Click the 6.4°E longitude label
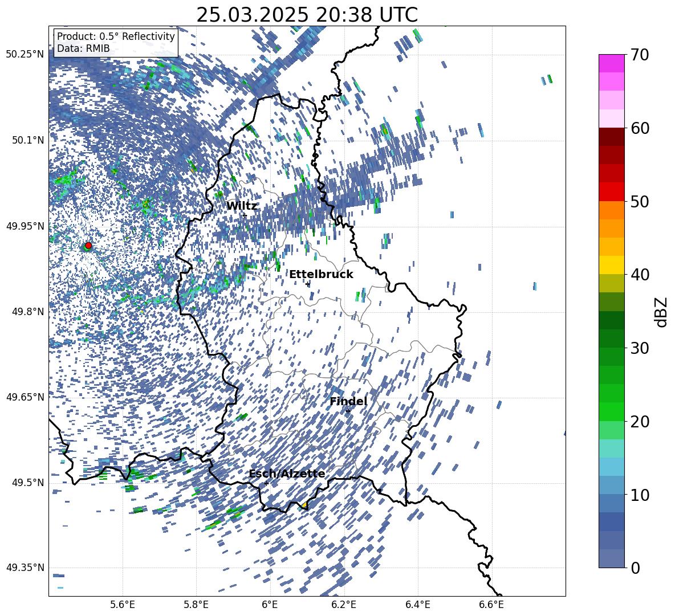 coord(417,605)
